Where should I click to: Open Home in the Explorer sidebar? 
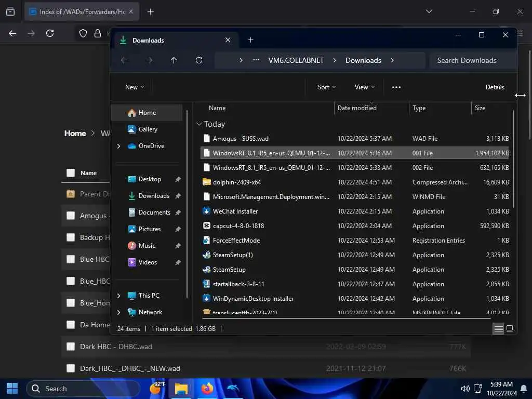pyautogui.click(x=148, y=113)
